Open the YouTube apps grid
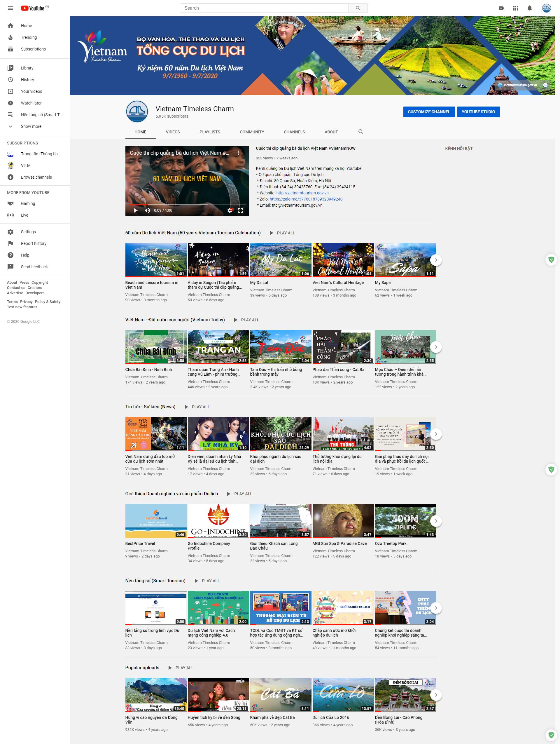560x744 pixels. click(515, 8)
